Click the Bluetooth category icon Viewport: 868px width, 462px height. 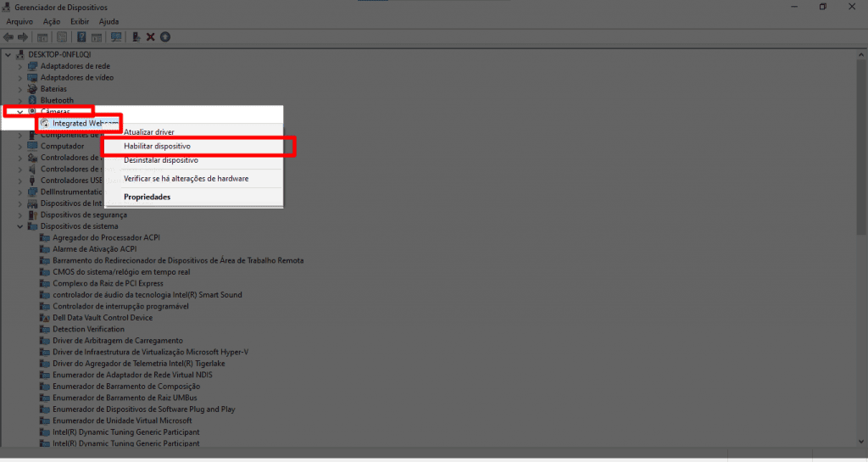tap(33, 100)
